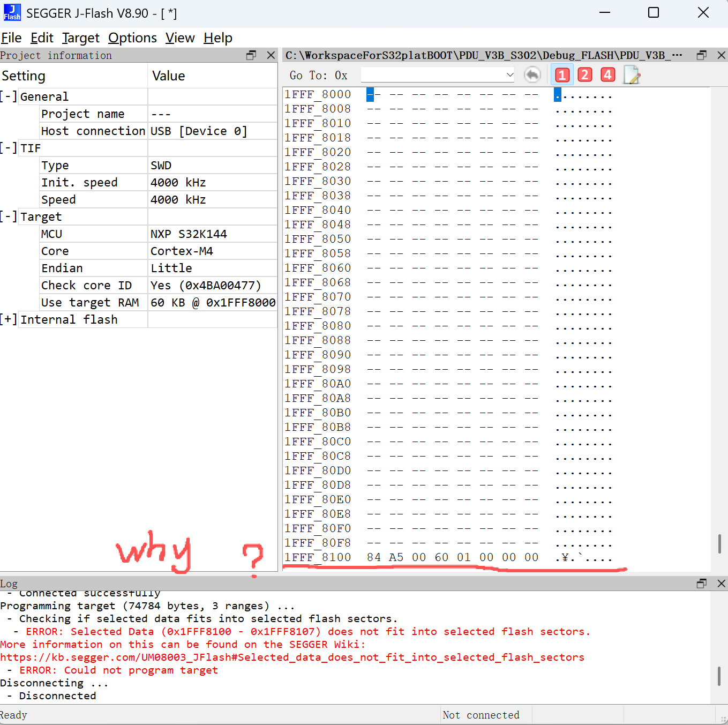Open the Options menu
Viewport: 728px width, 725px height.
[x=132, y=38]
